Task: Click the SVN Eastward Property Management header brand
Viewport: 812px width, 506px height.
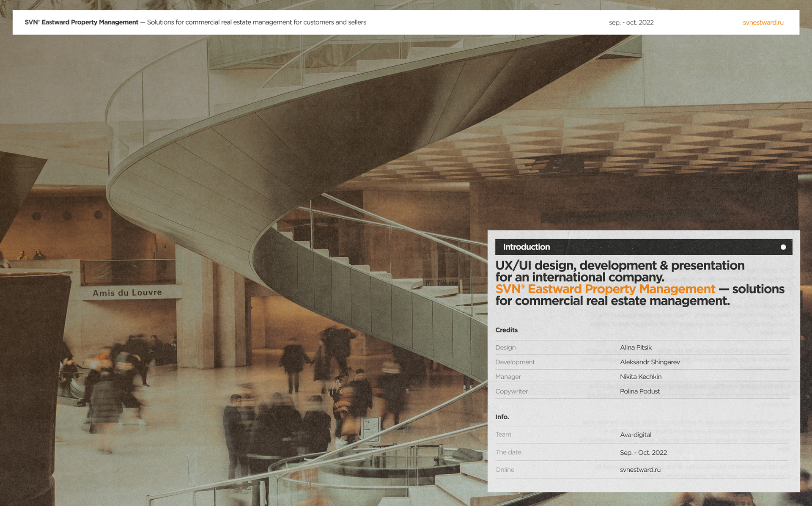Action: (x=81, y=22)
